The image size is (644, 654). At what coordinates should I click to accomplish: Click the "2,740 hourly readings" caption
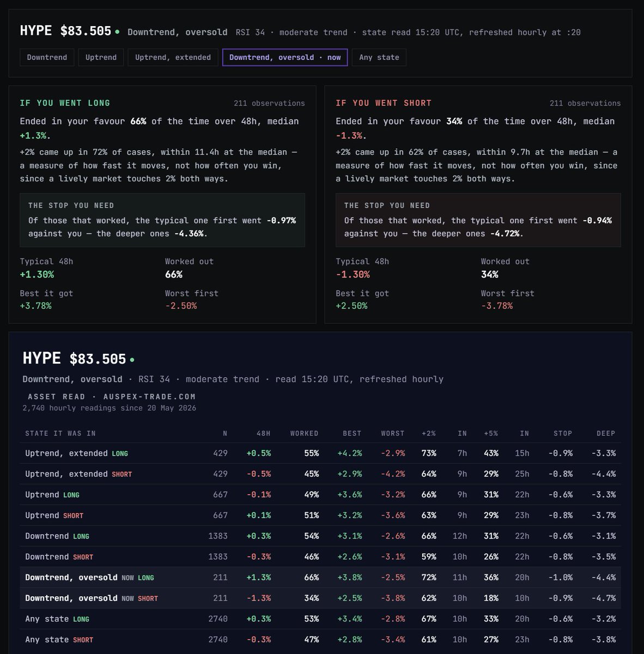(110, 408)
